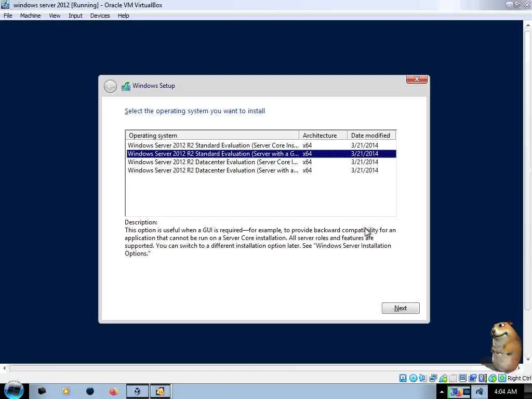
Task: Open the View menu
Action: point(55,16)
